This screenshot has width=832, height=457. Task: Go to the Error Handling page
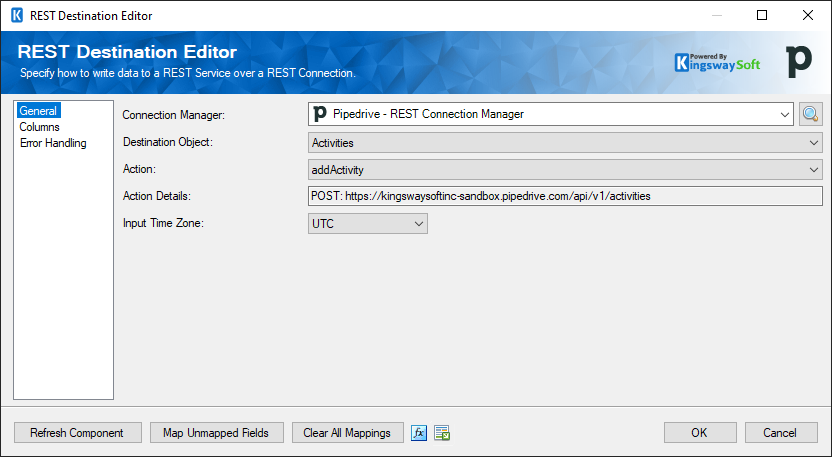click(x=53, y=143)
